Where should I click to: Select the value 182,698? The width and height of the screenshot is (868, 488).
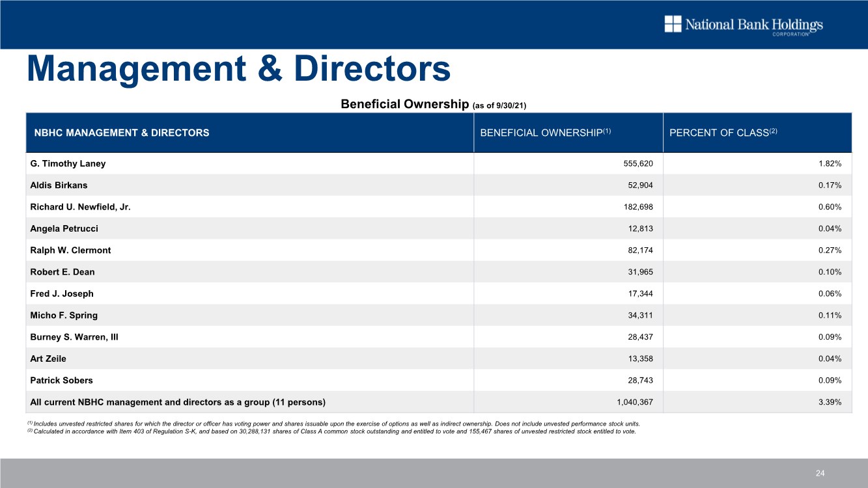point(638,207)
